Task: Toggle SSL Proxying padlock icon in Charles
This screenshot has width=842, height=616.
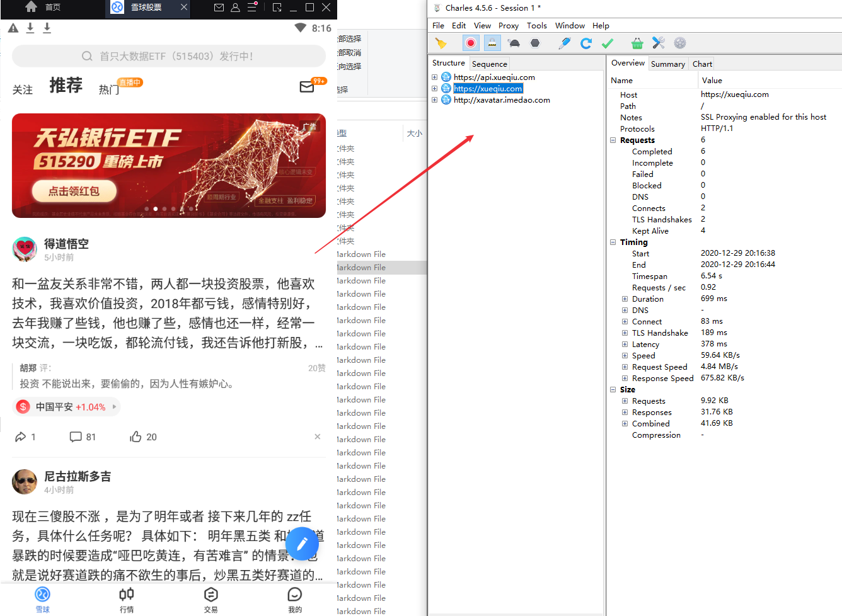Action: click(492, 43)
